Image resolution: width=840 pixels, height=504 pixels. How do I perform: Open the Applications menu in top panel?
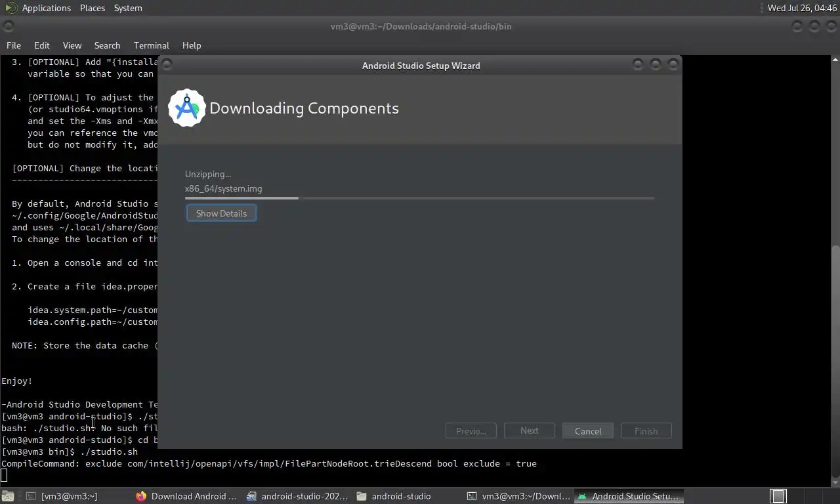pos(46,8)
